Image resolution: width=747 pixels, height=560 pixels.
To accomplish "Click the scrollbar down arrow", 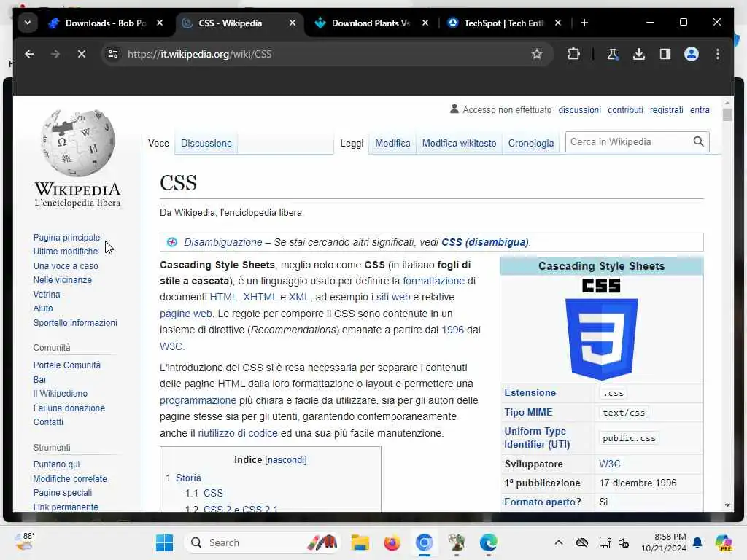I will pyautogui.click(x=727, y=505).
